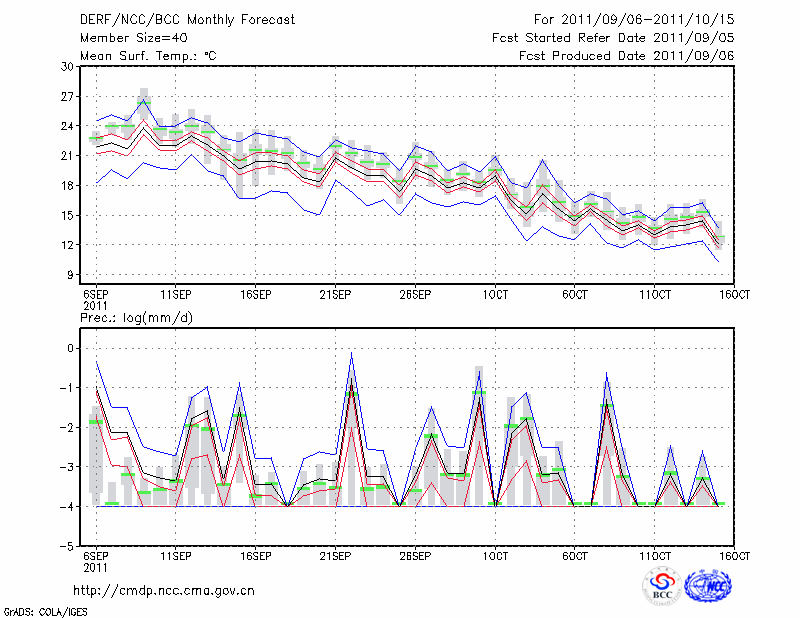The width and height of the screenshot is (800, 618).
Task: Click the -5 value on precipitation y-axis
Action: [x=68, y=547]
